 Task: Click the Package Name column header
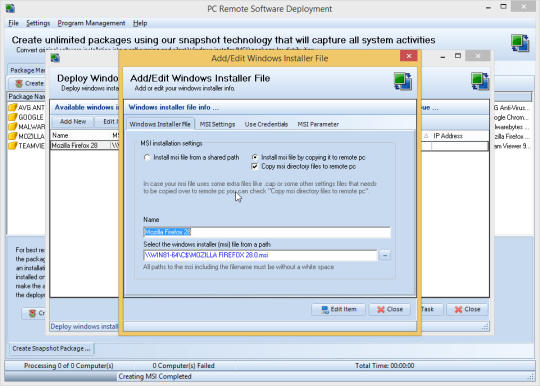pyautogui.click(x=27, y=96)
